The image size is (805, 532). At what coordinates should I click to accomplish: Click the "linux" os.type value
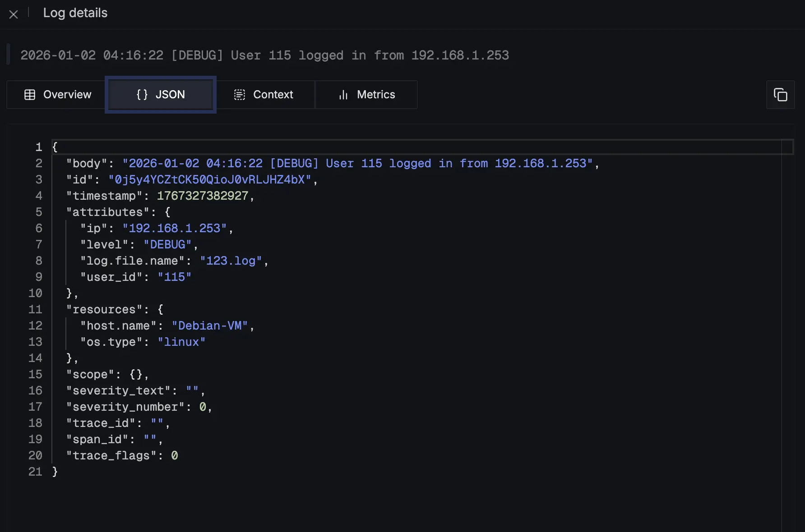pos(181,342)
